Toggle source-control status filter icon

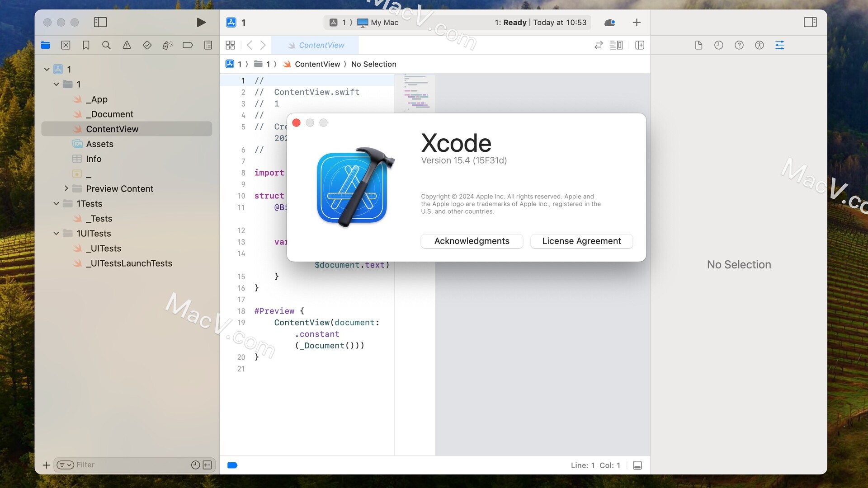(x=208, y=465)
